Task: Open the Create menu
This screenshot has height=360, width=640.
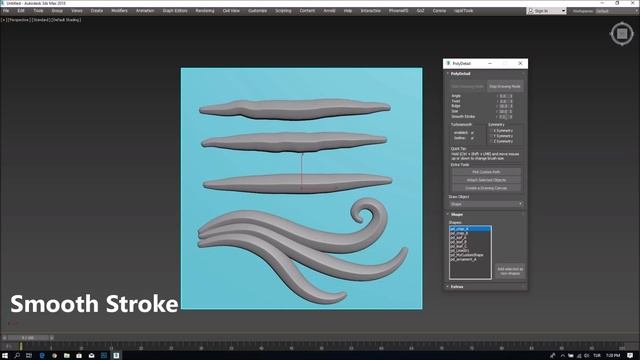Action: [x=97, y=11]
